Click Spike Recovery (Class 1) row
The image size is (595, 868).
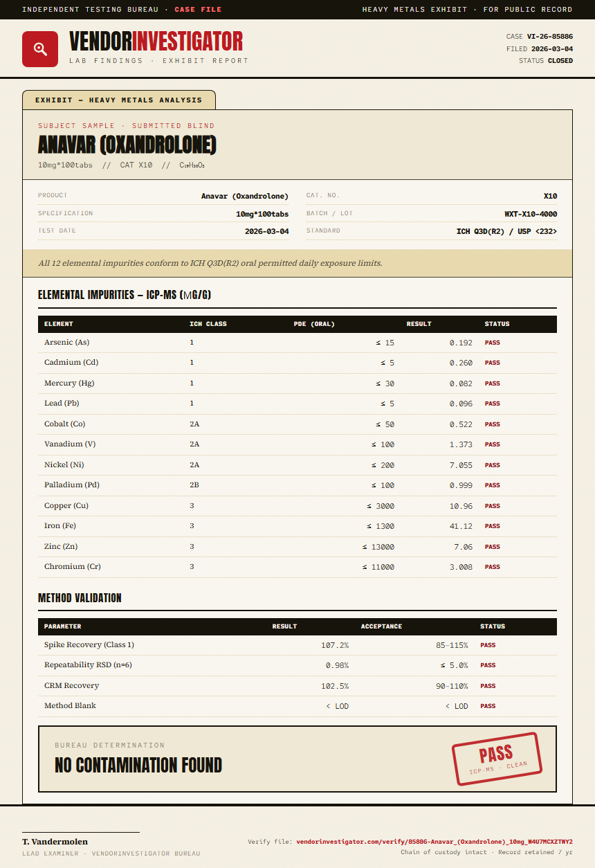pos(297,645)
